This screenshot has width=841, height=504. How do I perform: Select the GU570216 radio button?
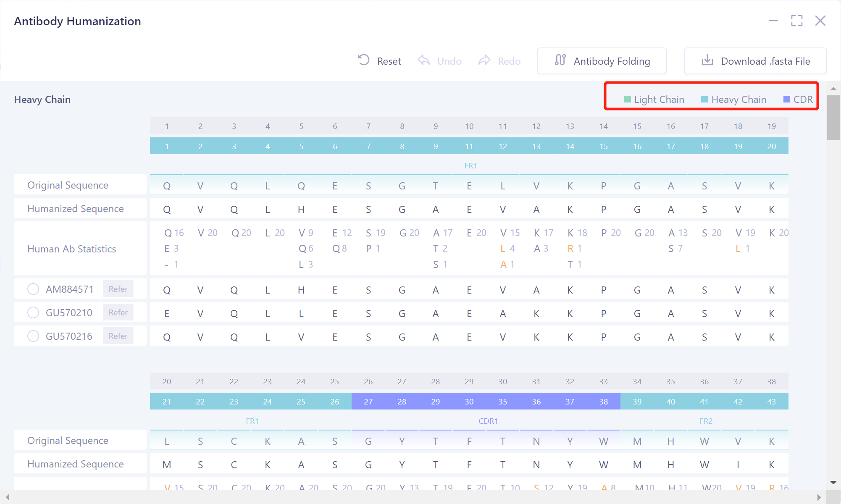(x=33, y=336)
